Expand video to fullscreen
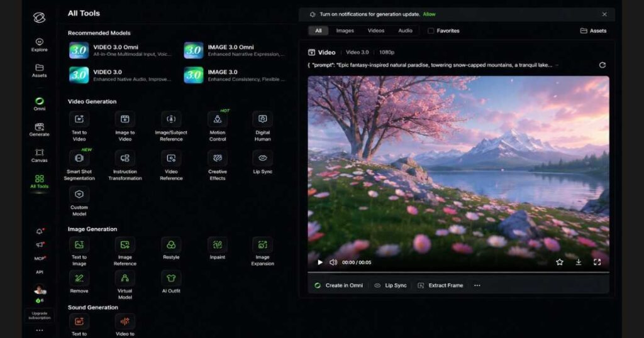Viewport: 644px width, 338px height. click(x=597, y=262)
